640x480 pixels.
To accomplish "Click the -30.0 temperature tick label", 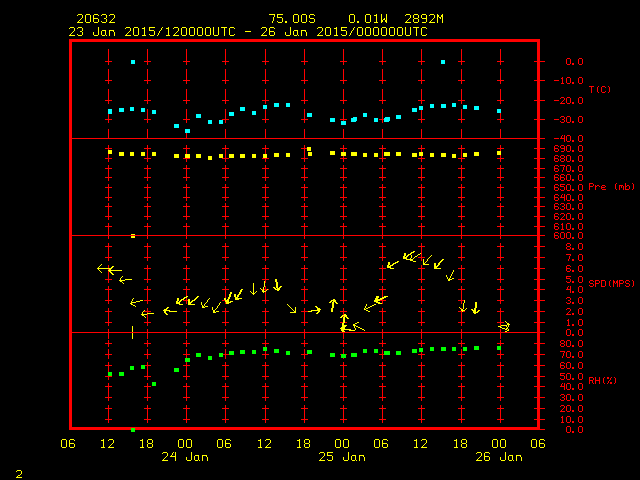I will (569, 120).
